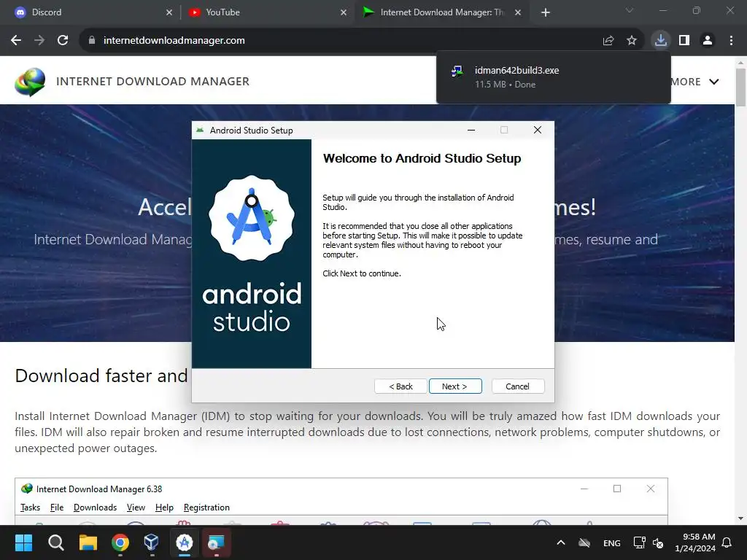Viewport: 747px width, 560px height.
Task: Open the Tasks menu in IDM screenshot
Action: 31,507
